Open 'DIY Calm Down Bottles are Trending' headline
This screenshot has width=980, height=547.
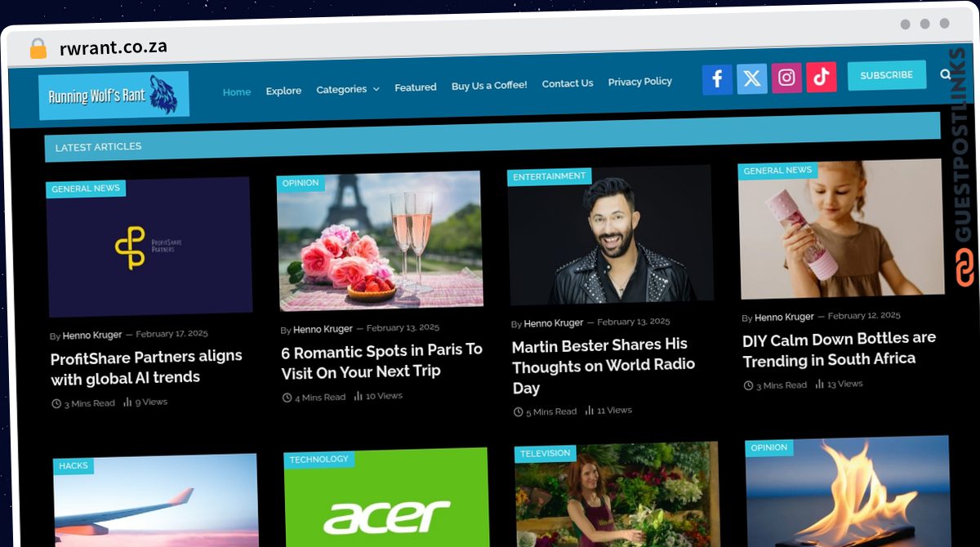pyautogui.click(x=840, y=349)
